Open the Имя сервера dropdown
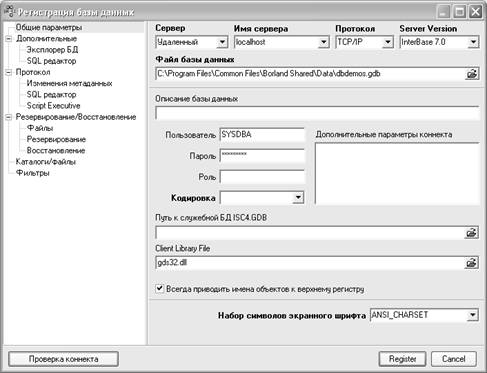487x373 pixels. tap(323, 42)
